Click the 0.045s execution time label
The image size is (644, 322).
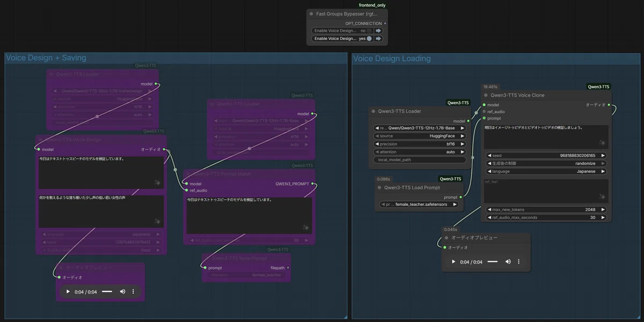(451, 230)
